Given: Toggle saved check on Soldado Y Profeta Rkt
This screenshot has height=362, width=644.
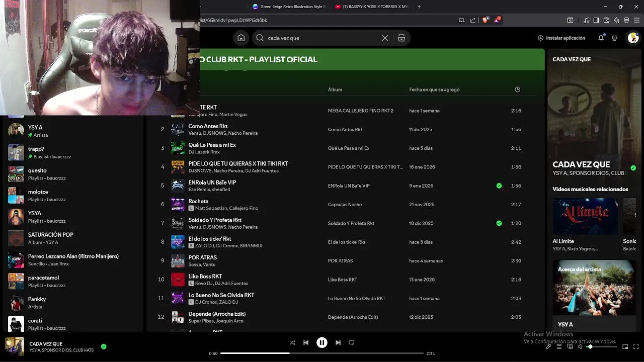Looking at the screenshot, I should (499, 223).
